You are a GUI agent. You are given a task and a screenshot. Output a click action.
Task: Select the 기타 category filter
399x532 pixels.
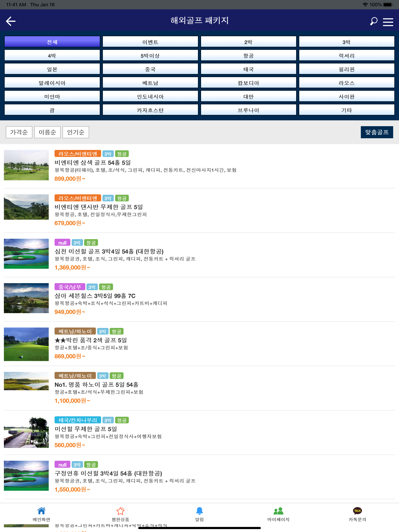click(x=347, y=110)
